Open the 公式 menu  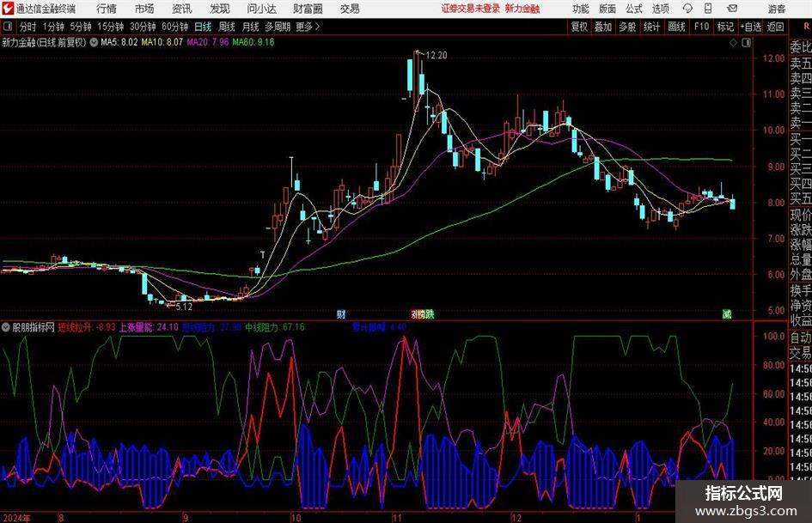(634, 9)
